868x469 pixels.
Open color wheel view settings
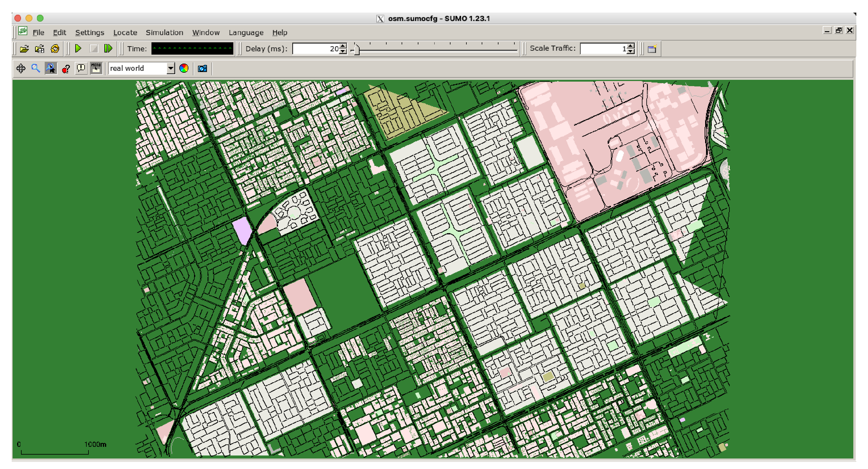(x=184, y=68)
